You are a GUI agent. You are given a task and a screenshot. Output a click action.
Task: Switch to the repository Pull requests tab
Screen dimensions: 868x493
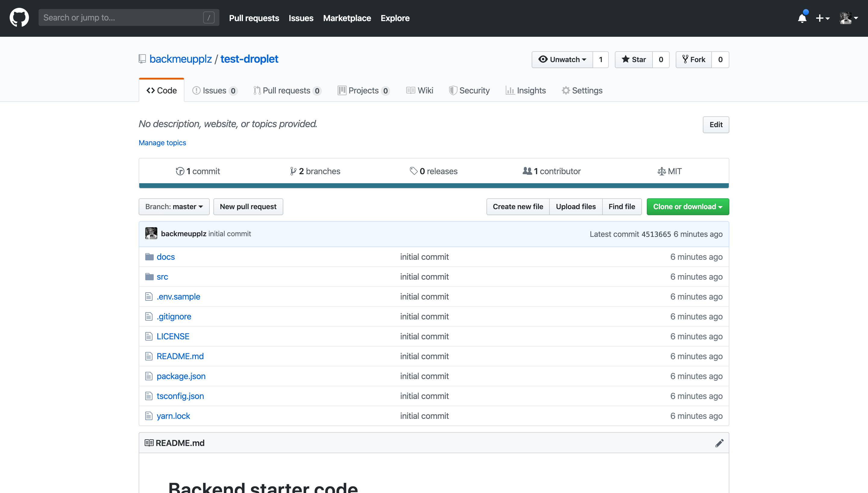coord(287,90)
